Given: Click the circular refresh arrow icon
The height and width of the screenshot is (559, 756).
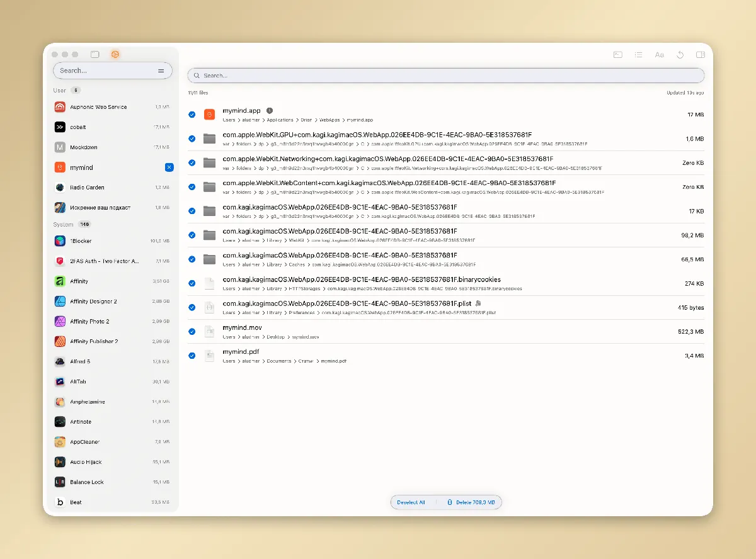Looking at the screenshot, I should click(680, 55).
